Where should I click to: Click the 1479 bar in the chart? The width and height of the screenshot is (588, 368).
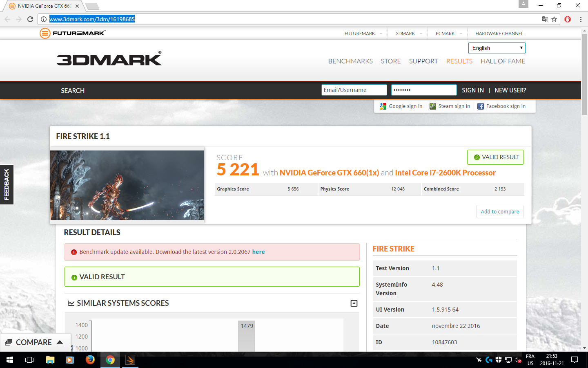(x=247, y=336)
